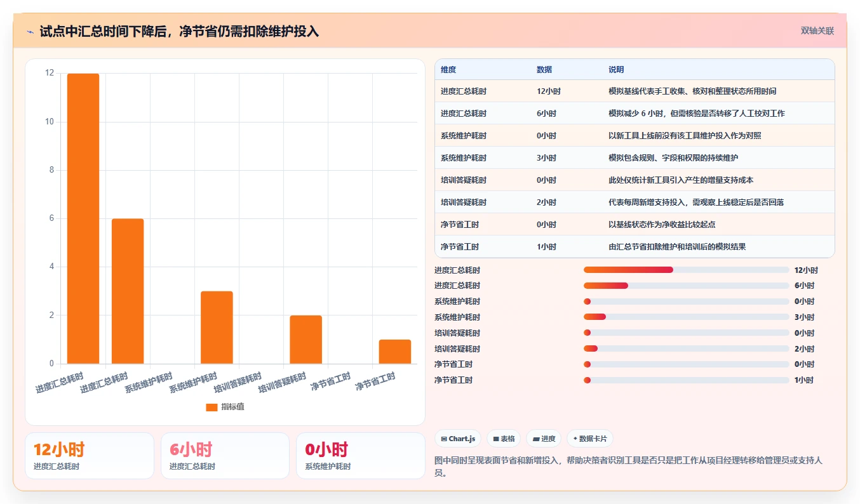
Task: Click the 4 tick label on y-axis
Action: 52,267
